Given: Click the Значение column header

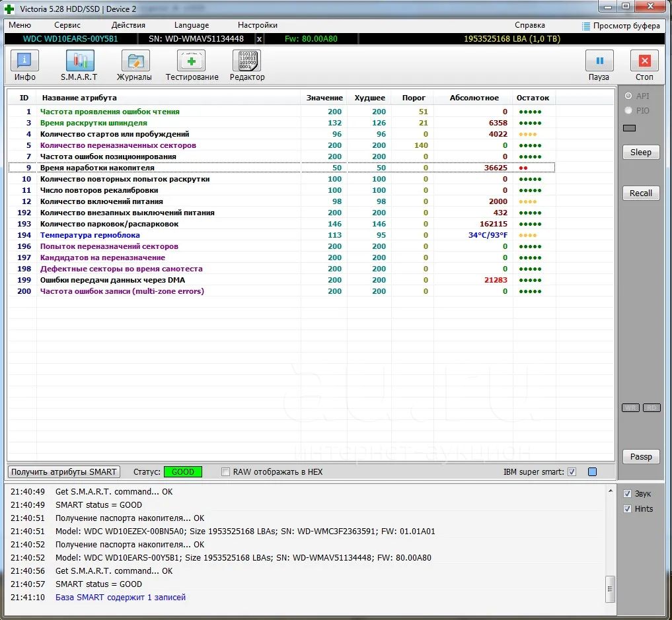Looking at the screenshot, I should click(x=324, y=98).
